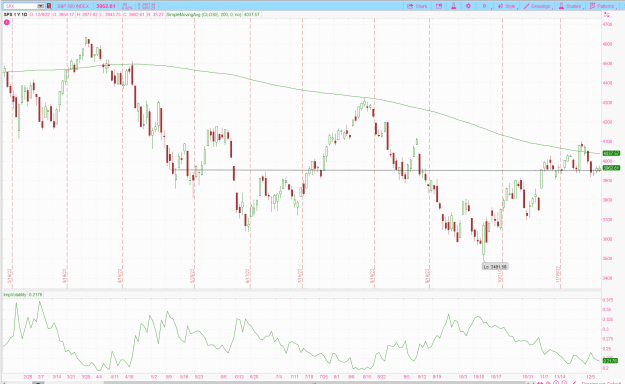Screen dimensions: 625x384
Task: Click the green implied volatility value tag
Action: [610, 360]
